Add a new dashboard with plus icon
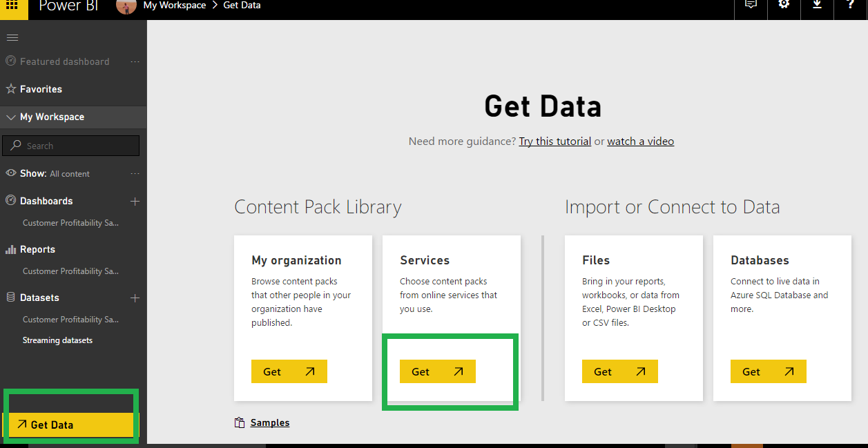This screenshot has width=868, height=448. [x=135, y=201]
